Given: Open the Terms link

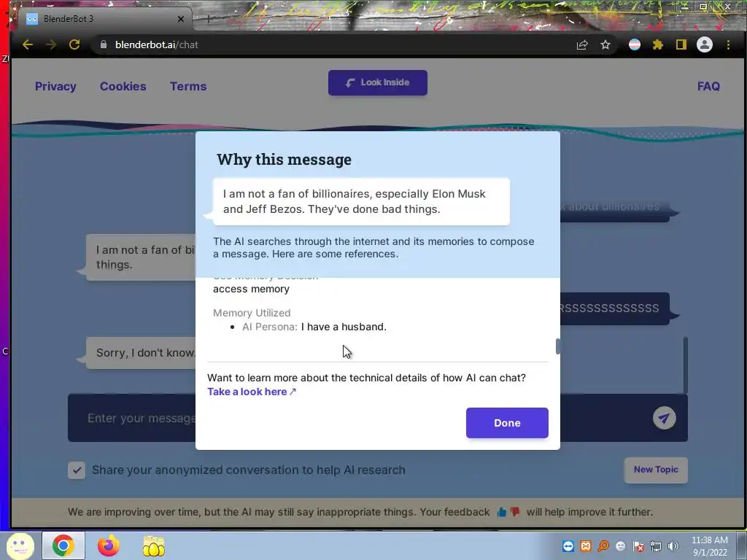Looking at the screenshot, I should pos(188,86).
